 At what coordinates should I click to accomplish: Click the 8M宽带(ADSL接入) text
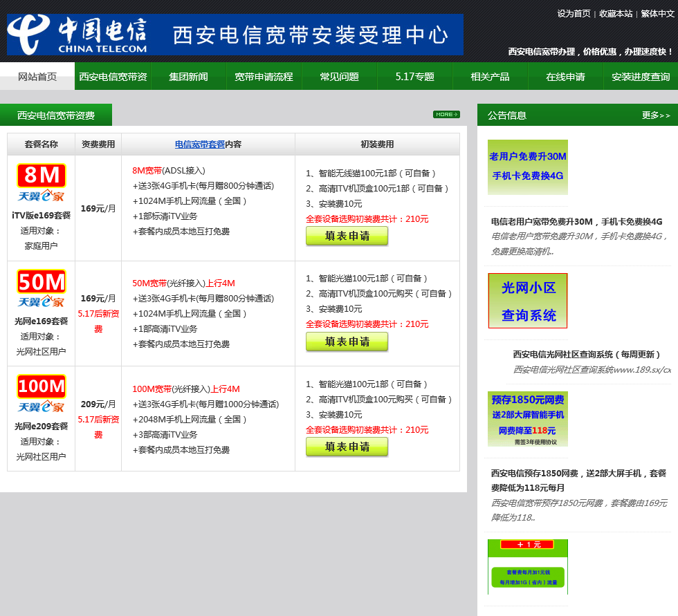(x=169, y=171)
